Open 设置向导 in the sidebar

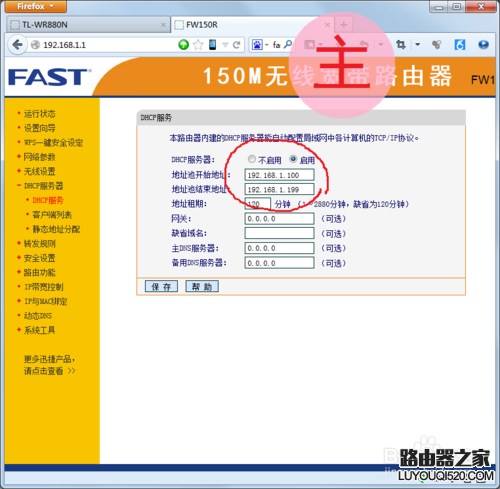pyautogui.click(x=40, y=128)
